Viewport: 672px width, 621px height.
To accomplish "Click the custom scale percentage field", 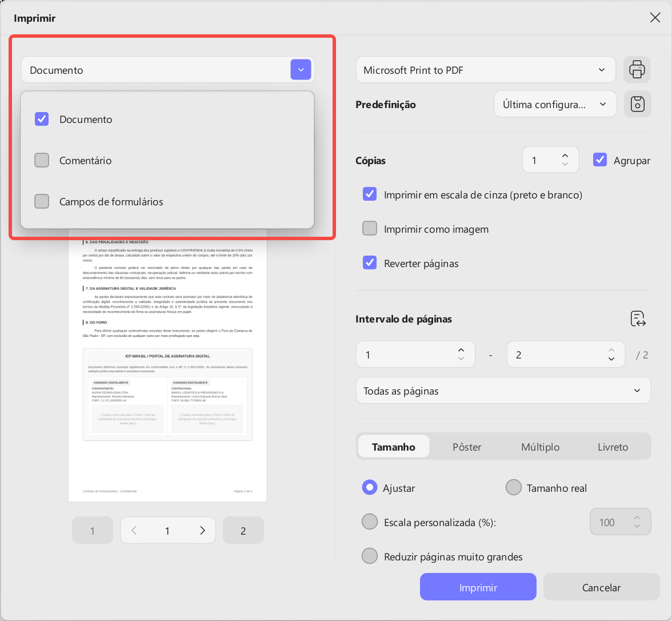I will pos(620,522).
